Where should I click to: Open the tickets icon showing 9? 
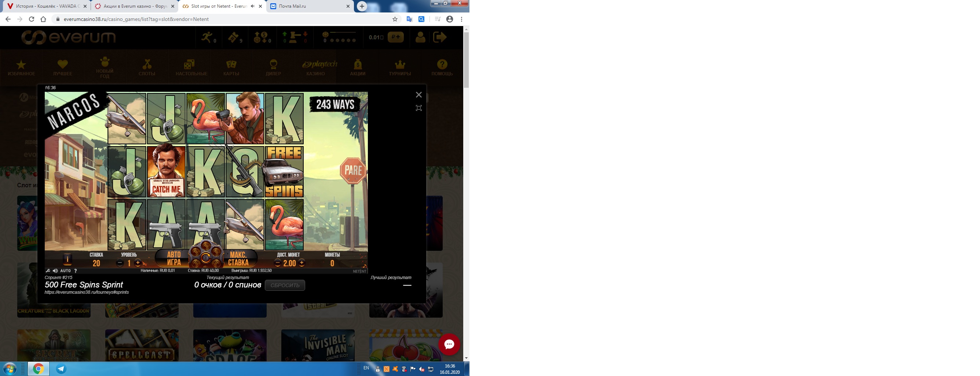235,37
